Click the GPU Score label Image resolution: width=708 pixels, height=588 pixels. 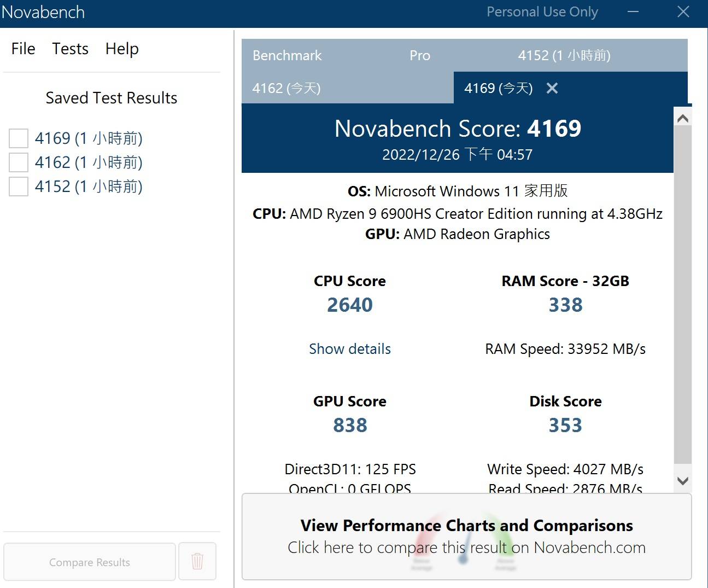point(350,401)
